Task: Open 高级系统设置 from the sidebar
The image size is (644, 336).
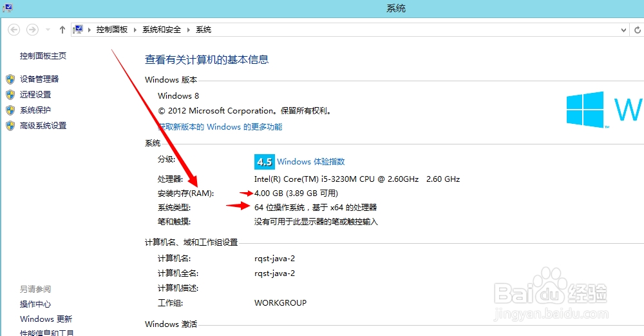Action: point(43,126)
